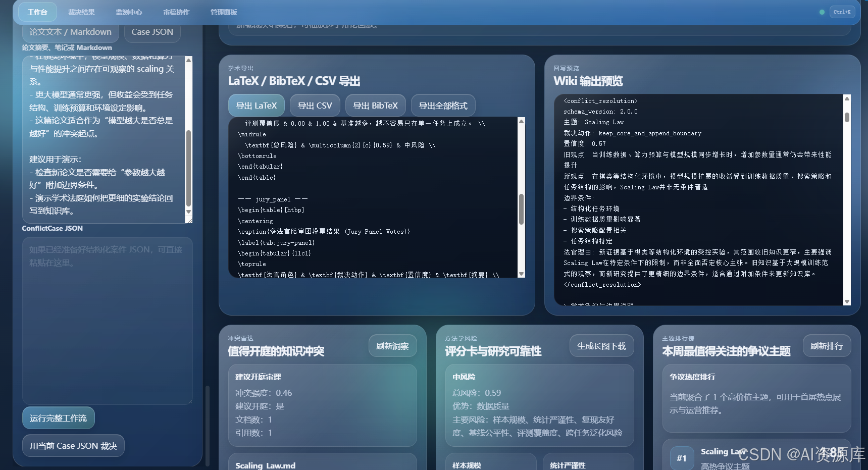Click the 生成长图下载 button
Screen dimensions: 868x470
tap(601, 346)
